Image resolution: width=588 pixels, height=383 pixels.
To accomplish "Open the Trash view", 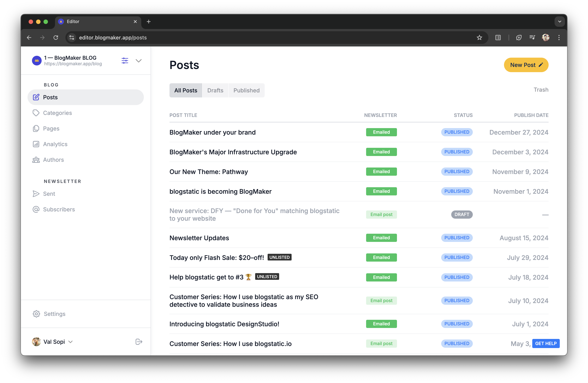I will 541,89.
